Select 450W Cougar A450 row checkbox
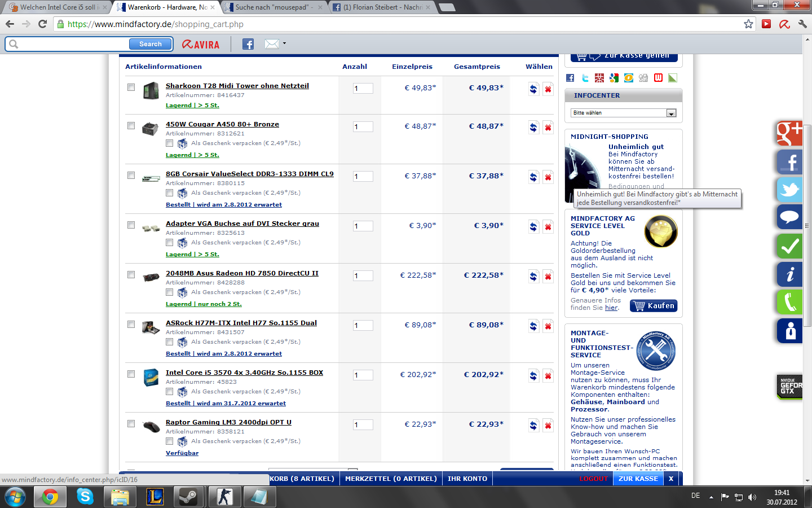This screenshot has width=812, height=508. click(x=131, y=126)
